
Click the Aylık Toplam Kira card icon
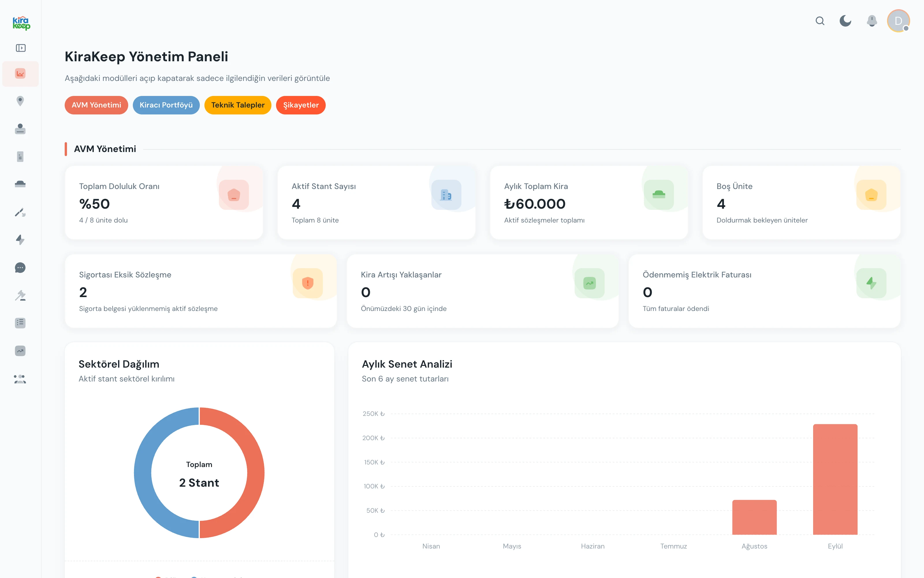(x=659, y=195)
